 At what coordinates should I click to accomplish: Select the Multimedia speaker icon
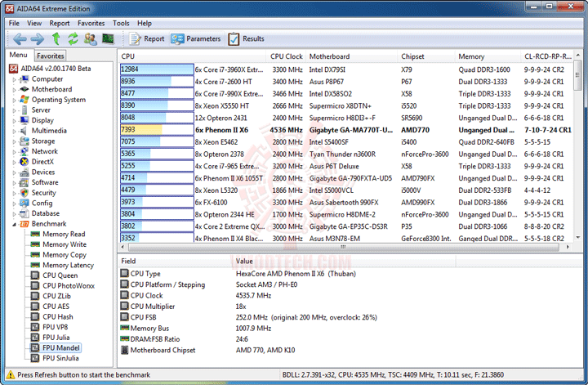(x=24, y=131)
